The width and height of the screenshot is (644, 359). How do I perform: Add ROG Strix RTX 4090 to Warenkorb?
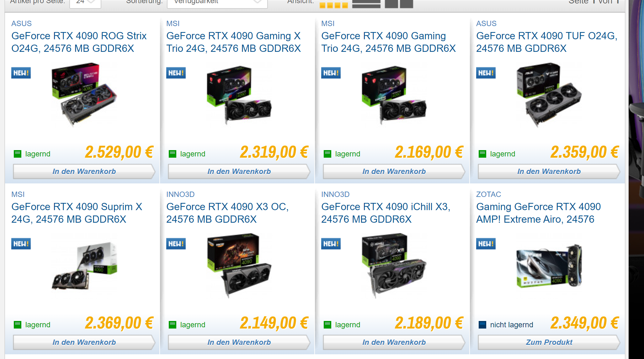(84, 171)
